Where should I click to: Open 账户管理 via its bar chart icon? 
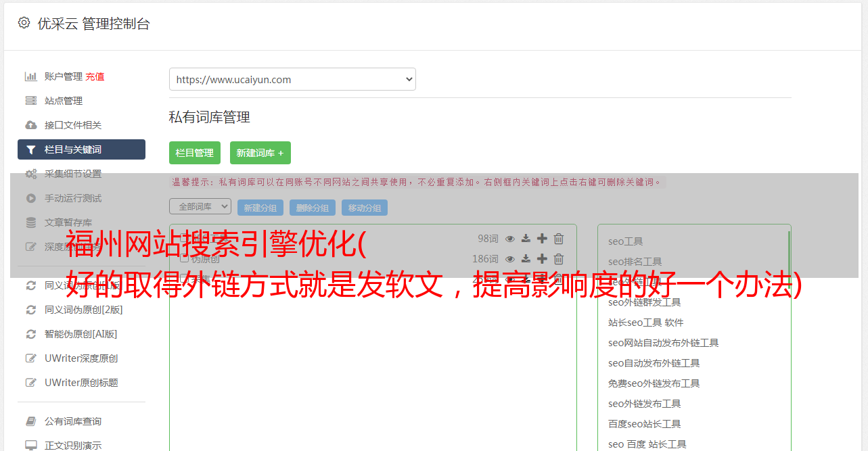(31, 76)
